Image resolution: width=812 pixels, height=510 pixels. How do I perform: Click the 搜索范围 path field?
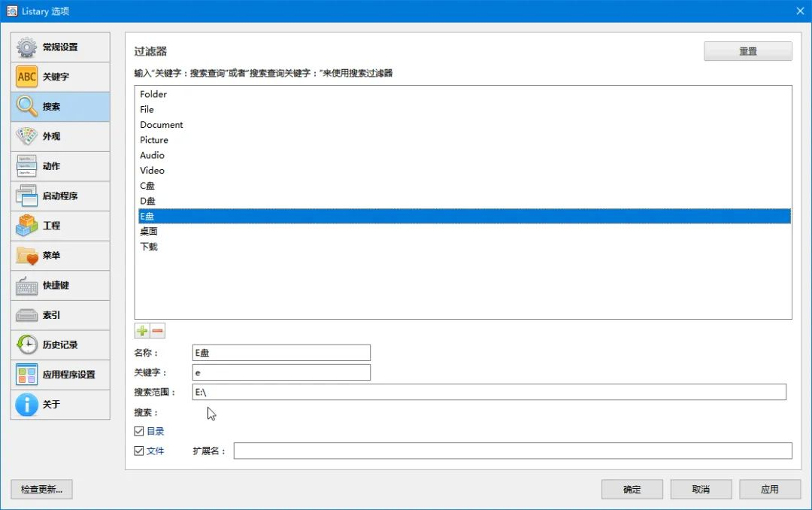489,393
